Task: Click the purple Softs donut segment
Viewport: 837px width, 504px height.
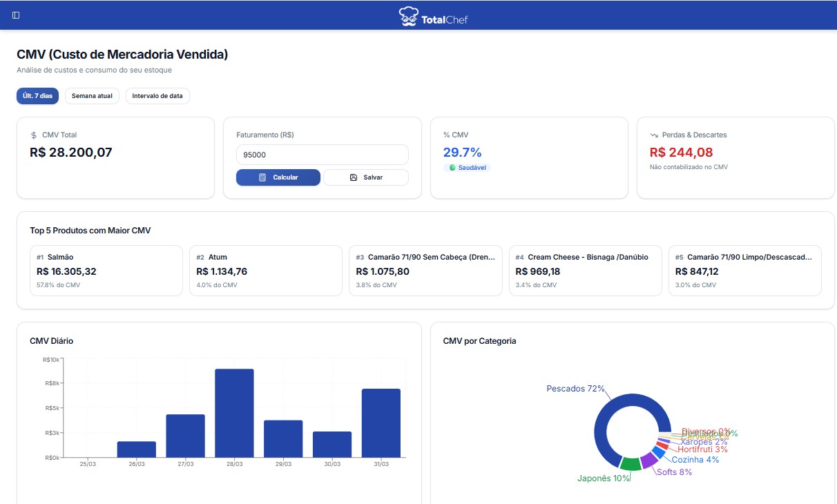Action: (648, 459)
